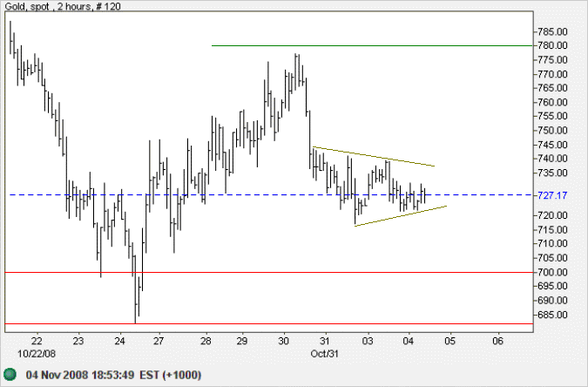Click price axis label 710.00
The height and width of the screenshot is (387, 588).
[552, 243]
